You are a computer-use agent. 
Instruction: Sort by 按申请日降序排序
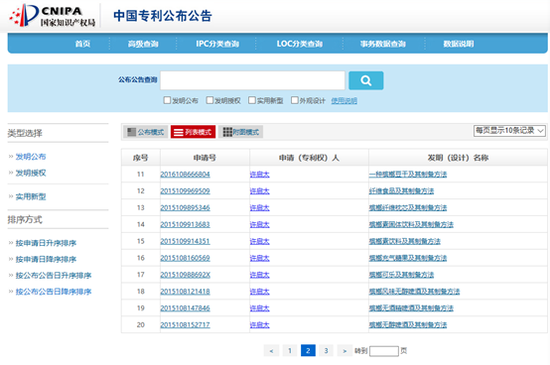point(46,259)
